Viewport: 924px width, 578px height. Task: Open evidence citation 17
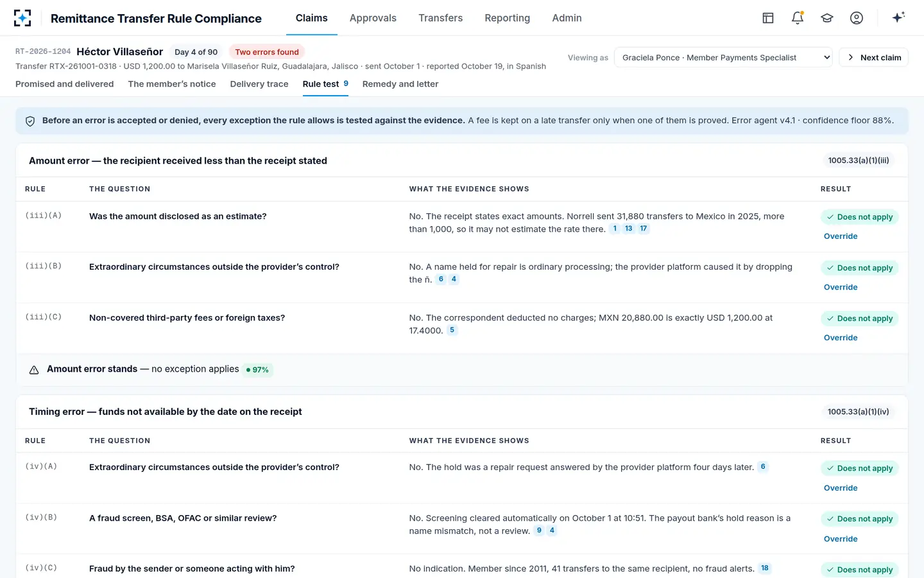point(644,229)
